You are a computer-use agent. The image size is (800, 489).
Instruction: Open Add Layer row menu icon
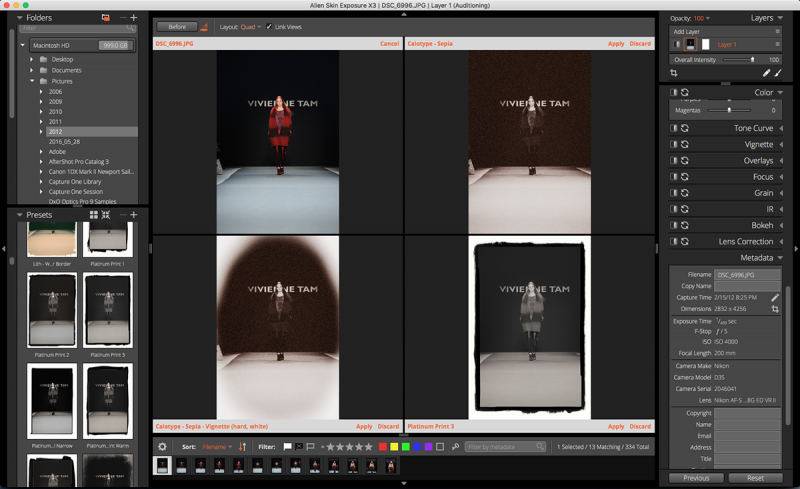[x=778, y=31]
